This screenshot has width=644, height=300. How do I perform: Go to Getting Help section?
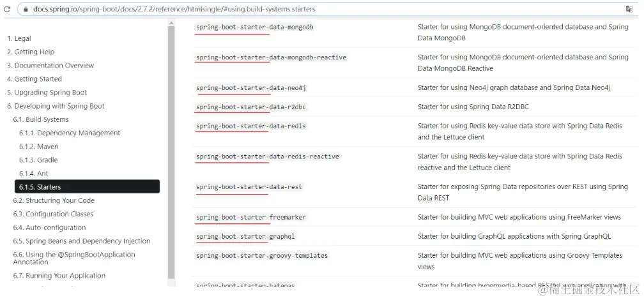31,52
